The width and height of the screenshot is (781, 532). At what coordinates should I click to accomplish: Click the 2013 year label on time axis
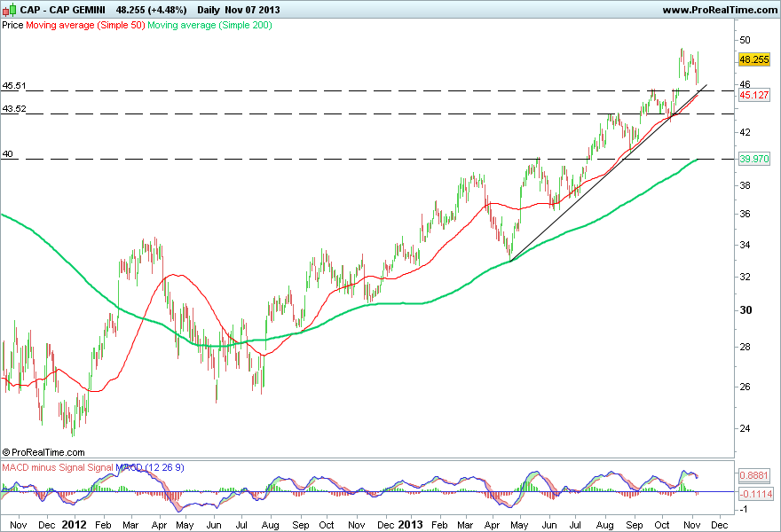point(410,525)
